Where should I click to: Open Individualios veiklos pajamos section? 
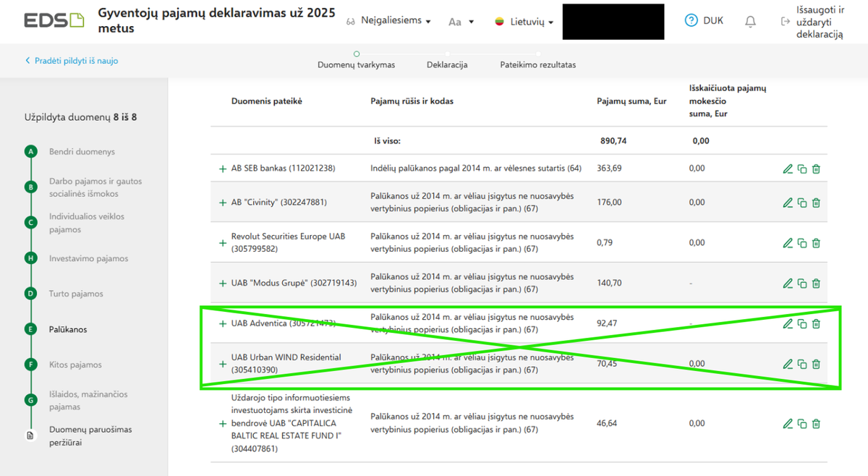click(87, 223)
